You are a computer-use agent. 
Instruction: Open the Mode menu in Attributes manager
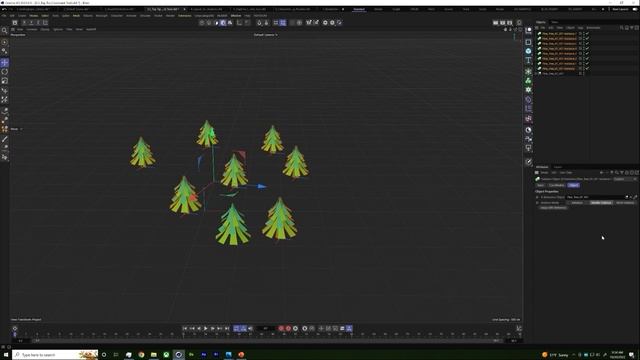pyautogui.click(x=544, y=173)
